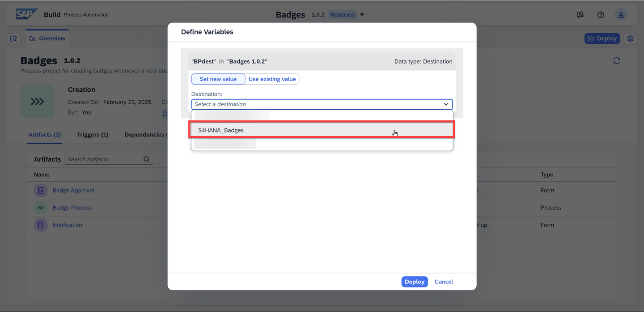The height and width of the screenshot is (312, 644).
Task: Cancel the Define Variables dialog
Action: click(444, 282)
